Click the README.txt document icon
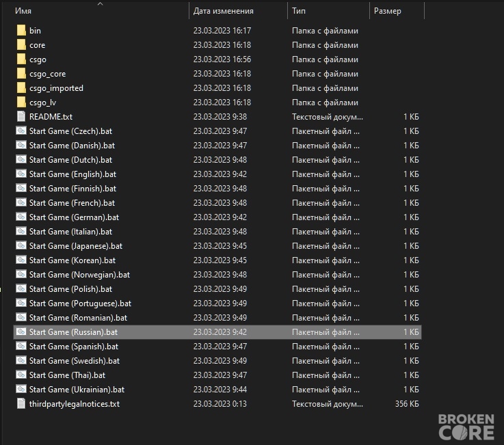Image resolution: width=504 pixels, height=445 pixels. coord(21,117)
